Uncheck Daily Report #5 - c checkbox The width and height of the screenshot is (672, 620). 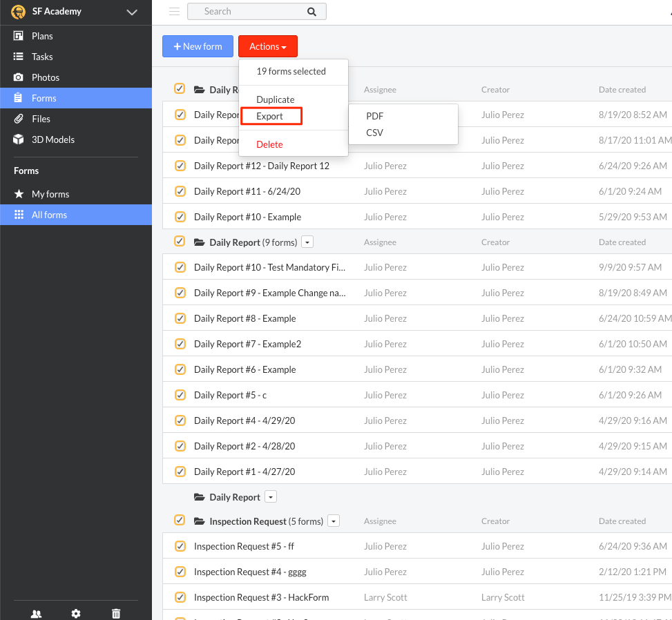tap(180, 395)
